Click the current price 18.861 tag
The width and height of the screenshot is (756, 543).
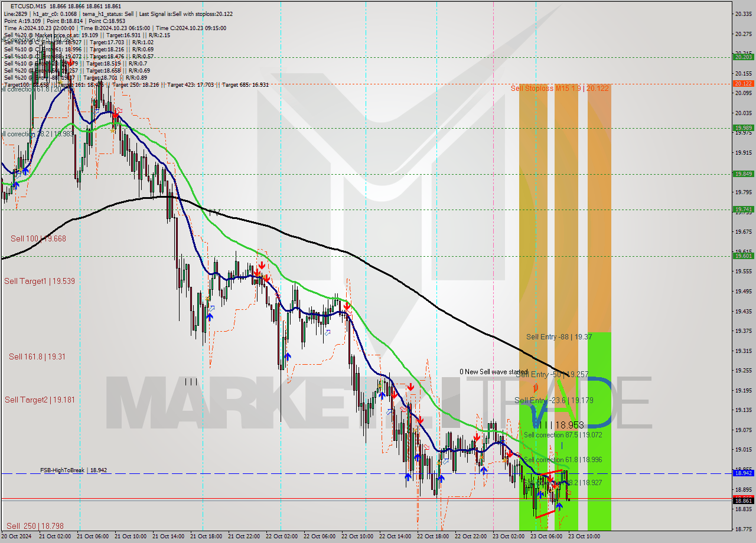click(743, 501)
